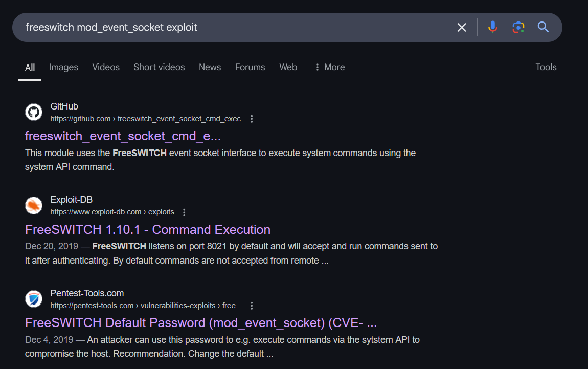Open Google Lens image search icon
This screenshot has width=588, height=369.
(x=518, y=28)
